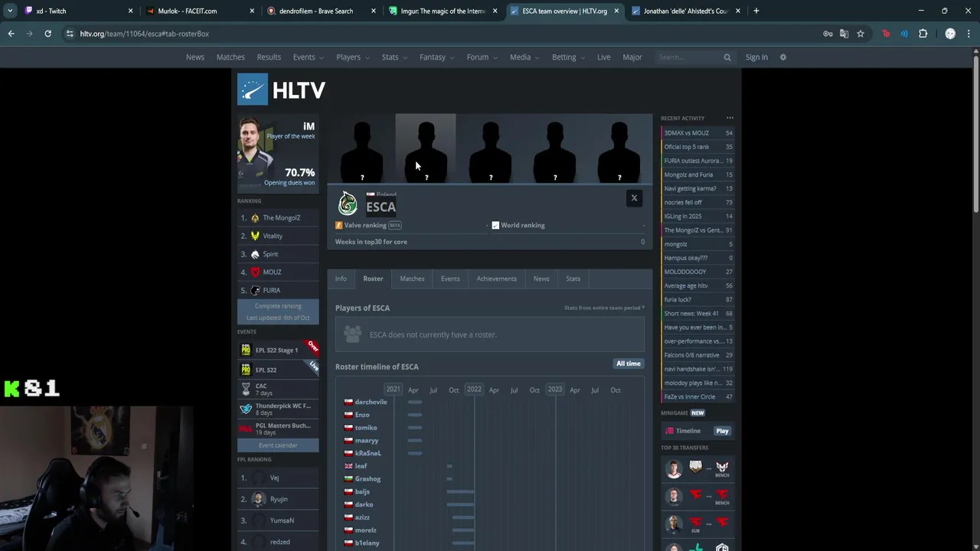
Task: Expand the Betting dropdown menu
Action: coord(569,57)
